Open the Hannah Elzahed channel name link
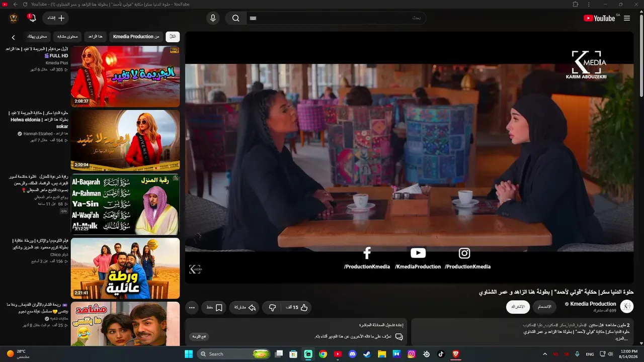The image size is (644, 362). (x=45, y=134)
